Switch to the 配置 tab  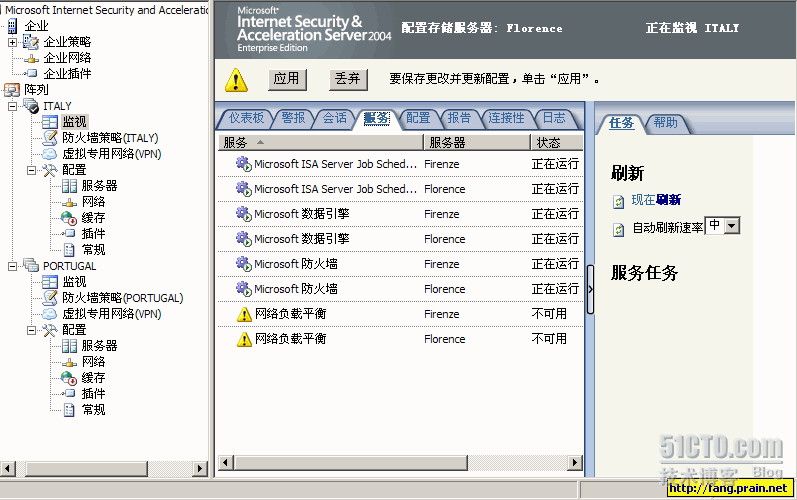click(418, 118)
